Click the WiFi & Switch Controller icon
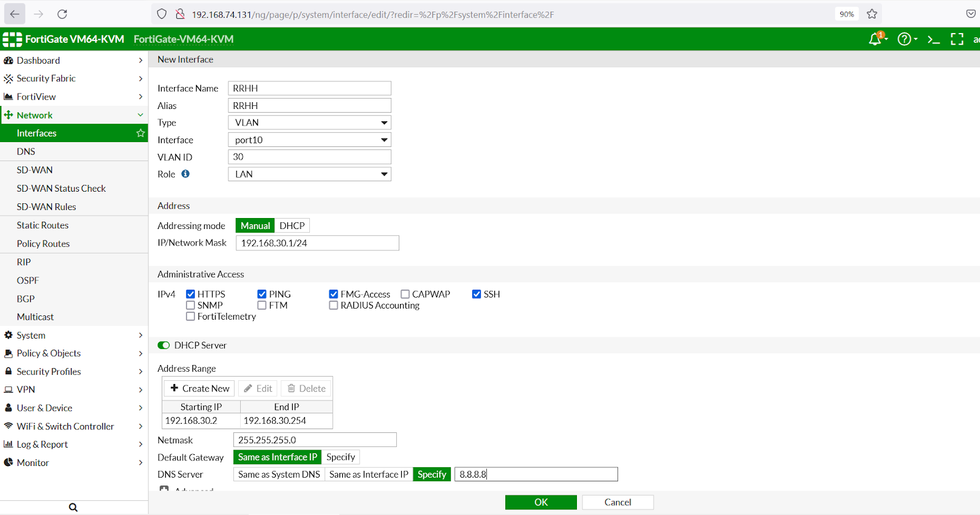The height and width of the screenshot is (515, 980). pos(9,426)
